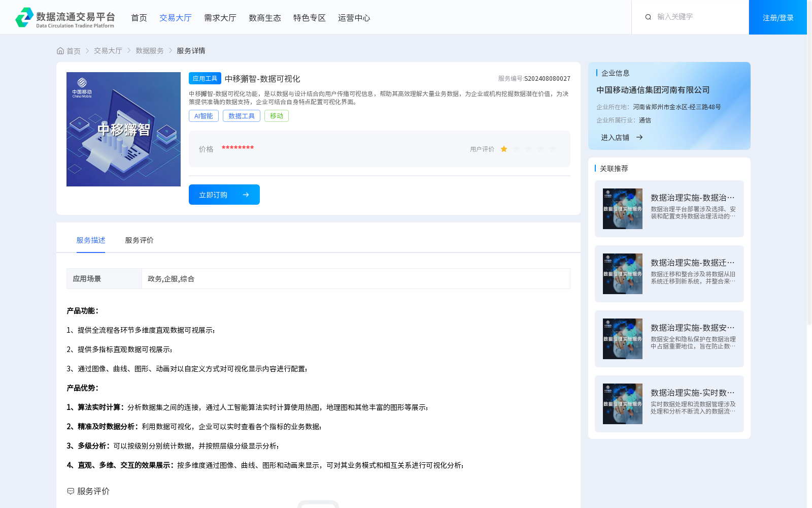Click the fifth rating star

tap(553, 149)
